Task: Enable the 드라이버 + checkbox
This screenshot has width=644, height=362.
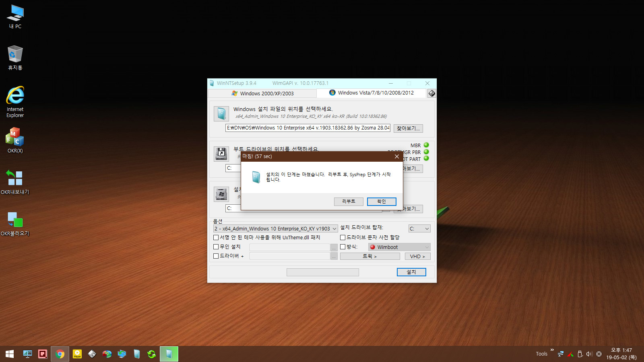Action: 216,256
